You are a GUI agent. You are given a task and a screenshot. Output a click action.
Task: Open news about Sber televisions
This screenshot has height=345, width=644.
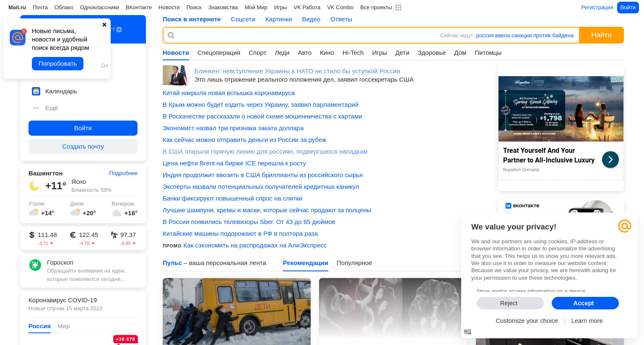249,222
